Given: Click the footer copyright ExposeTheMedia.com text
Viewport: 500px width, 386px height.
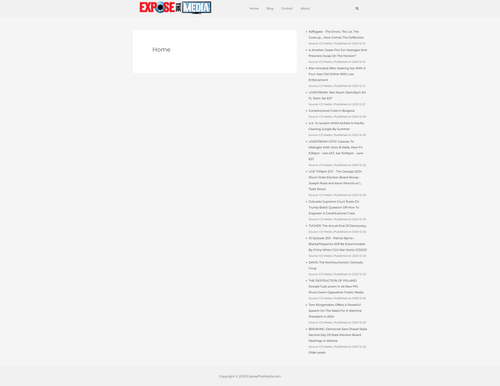Looking at the screenshot, I should [x=250, y=376].
